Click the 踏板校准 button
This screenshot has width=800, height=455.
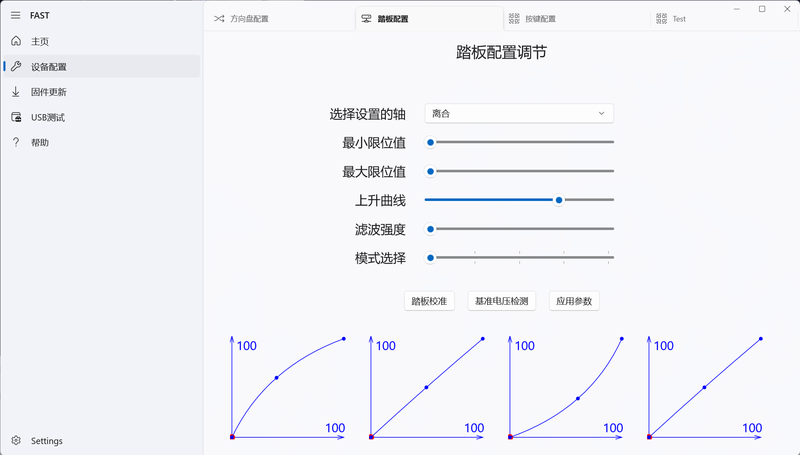click(429, 301)
